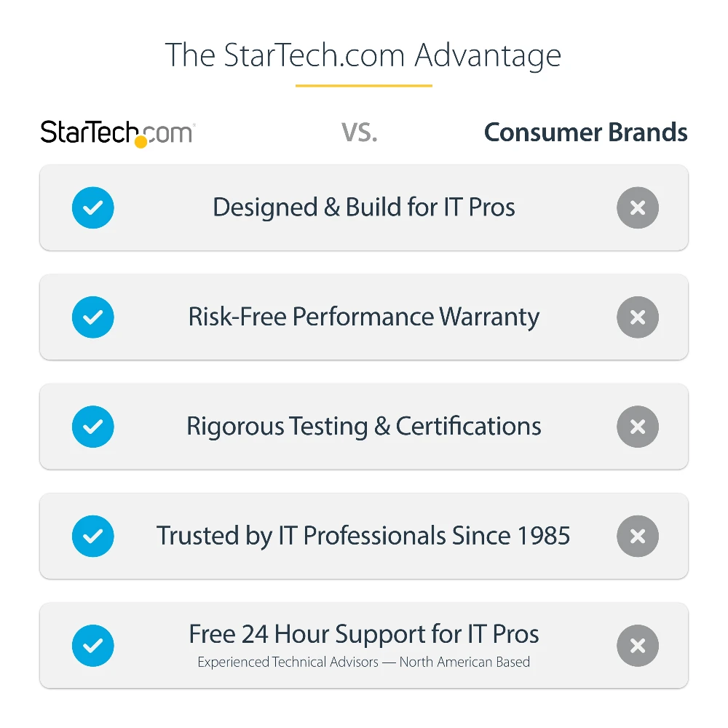Click gray X icon in Trusted by IT Professionals row
Screen dimensions: 728x728
tap(637, 537)
